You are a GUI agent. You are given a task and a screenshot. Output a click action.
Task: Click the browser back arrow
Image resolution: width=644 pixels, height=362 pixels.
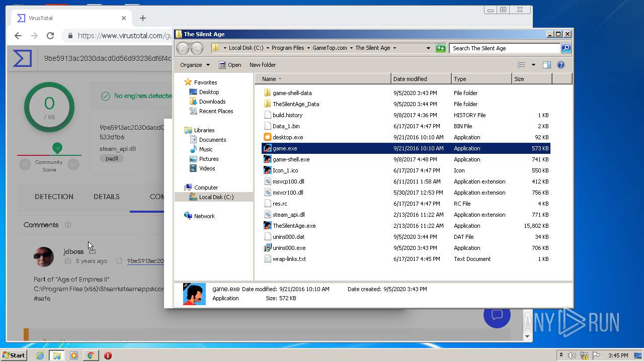tap(18, 36)
